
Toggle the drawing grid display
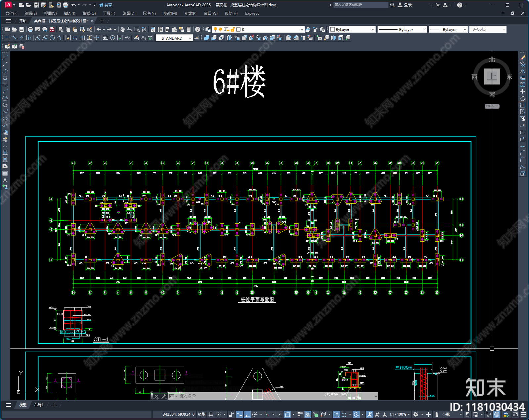pos(211,414)
